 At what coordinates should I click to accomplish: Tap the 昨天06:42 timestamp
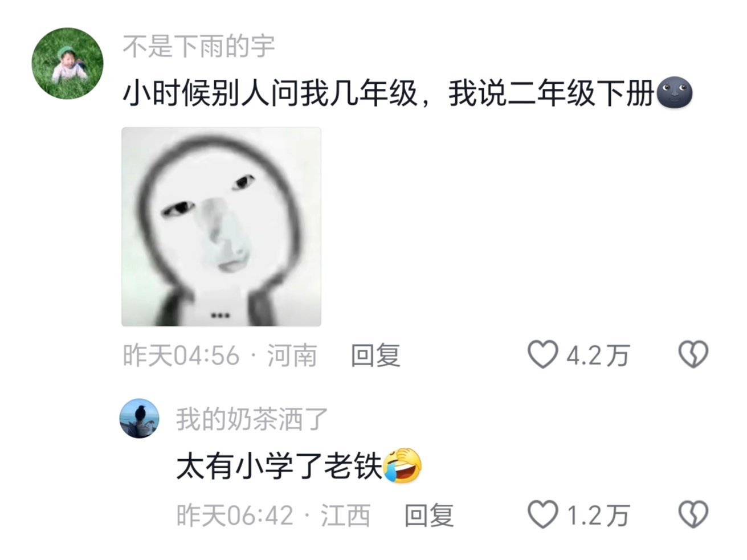coord(235,516)
